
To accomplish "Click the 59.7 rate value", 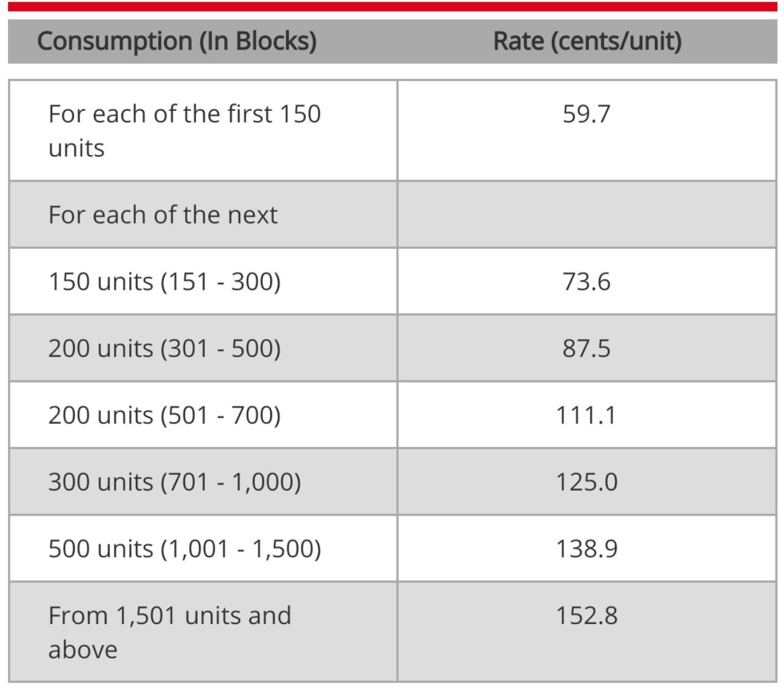I will pos(586,115).
